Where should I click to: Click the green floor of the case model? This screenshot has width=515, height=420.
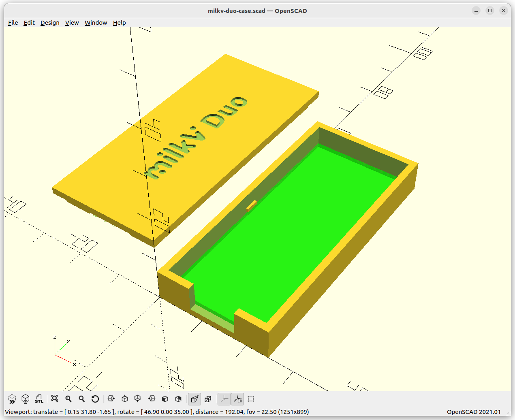tap(284, 235)
